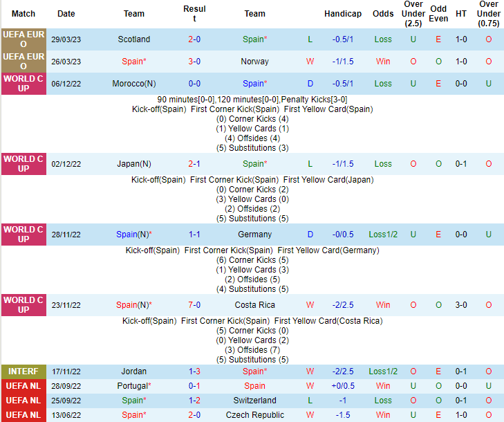The image size is (504, 422).
Task: Click the INTERF competition badge
Action: point(24,371)
